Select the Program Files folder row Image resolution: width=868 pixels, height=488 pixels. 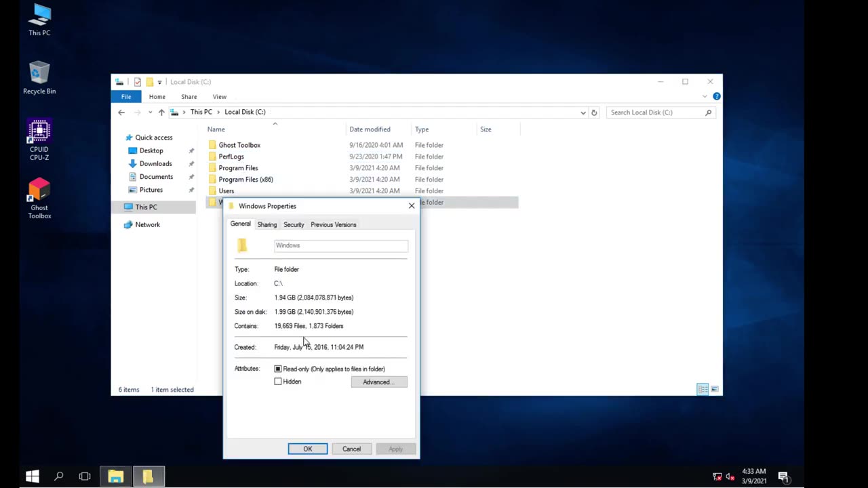362,168
